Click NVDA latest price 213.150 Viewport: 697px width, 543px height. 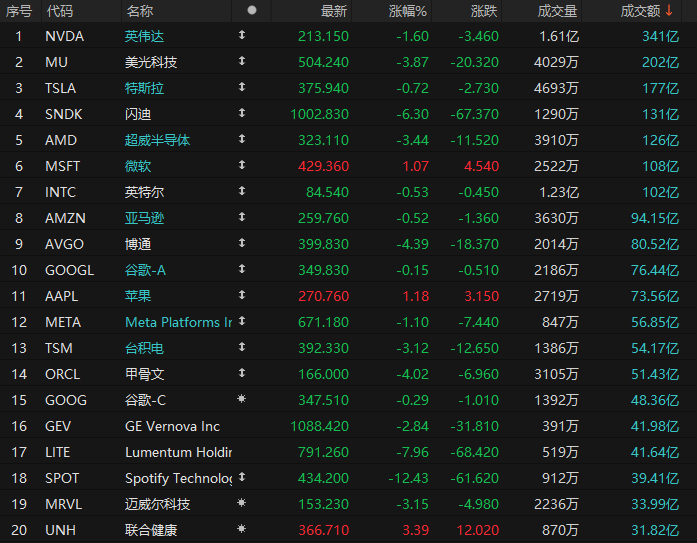(x=323, y=36)
